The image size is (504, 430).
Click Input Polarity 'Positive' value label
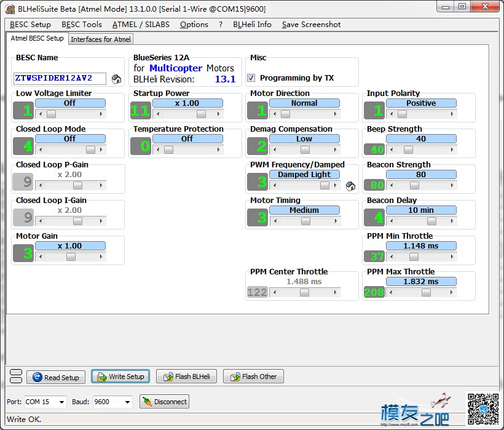coord(421,103)
